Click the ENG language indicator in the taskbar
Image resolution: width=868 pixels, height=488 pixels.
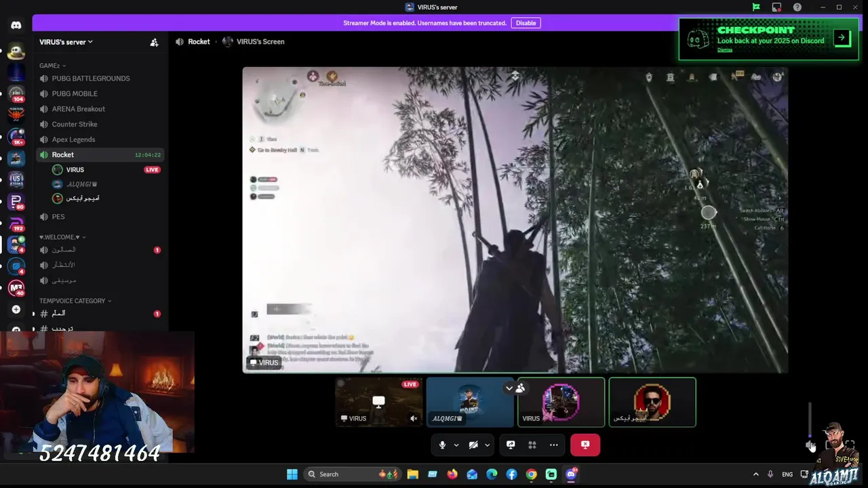(787, 474)
